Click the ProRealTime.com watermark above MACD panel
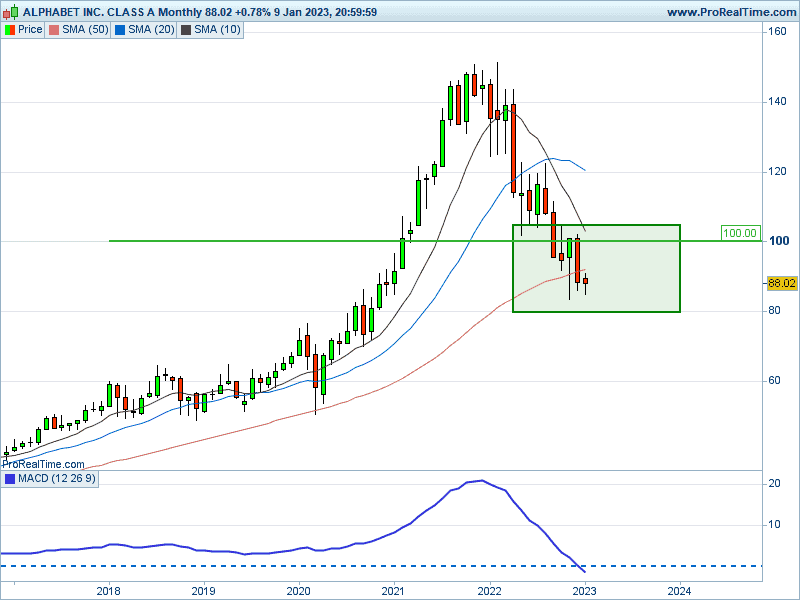The image size is (800, 600). [45, 463]
